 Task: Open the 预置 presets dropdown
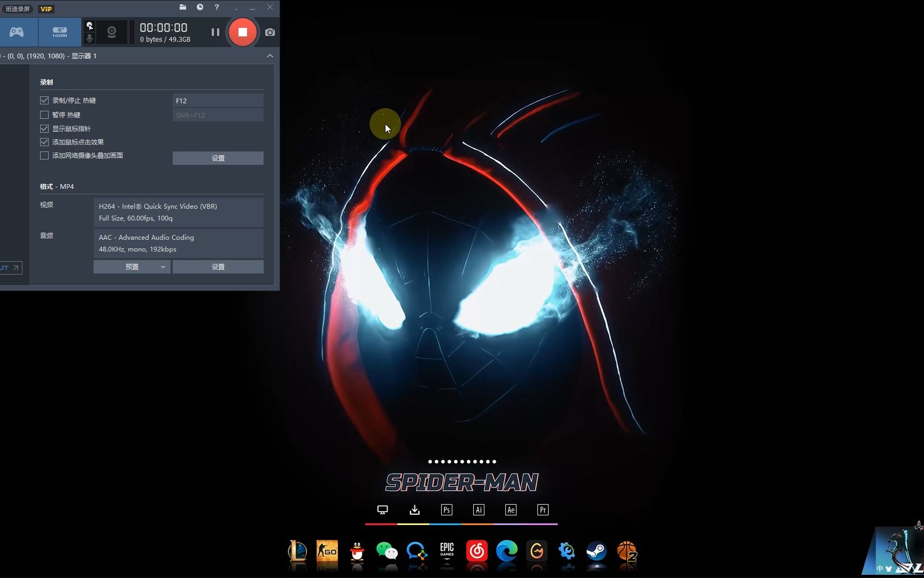[x=132, y=267]
